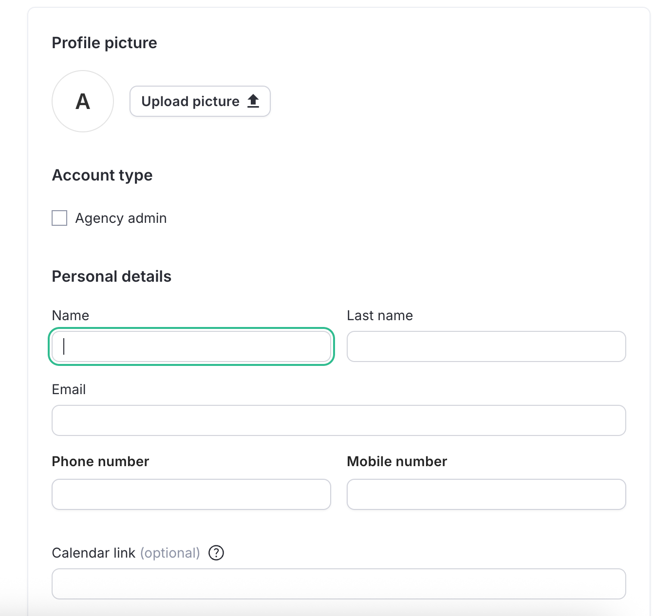The height and width of the screenshot is (616, 672).
Task: Click the "Account type" section heading
Action: 102,175
